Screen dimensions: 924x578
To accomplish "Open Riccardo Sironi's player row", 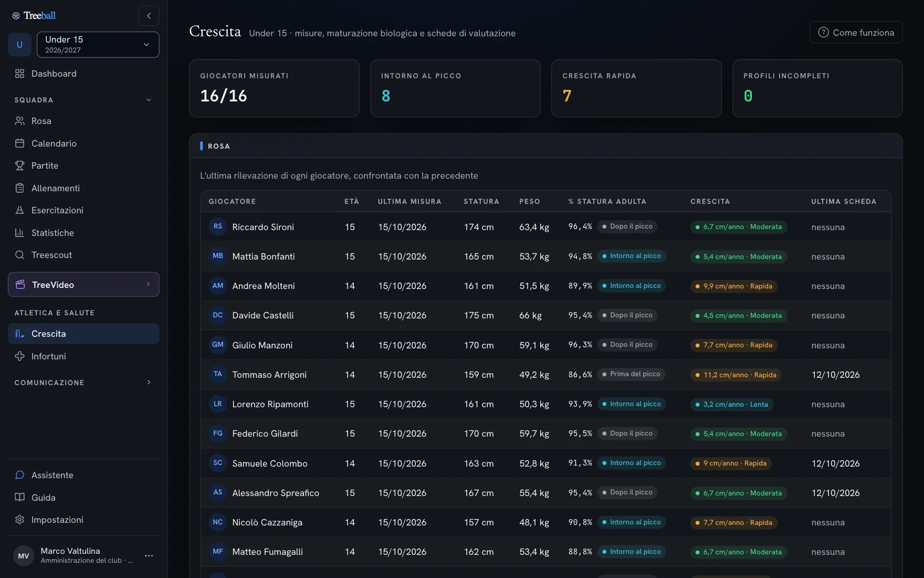I will 545,227.
